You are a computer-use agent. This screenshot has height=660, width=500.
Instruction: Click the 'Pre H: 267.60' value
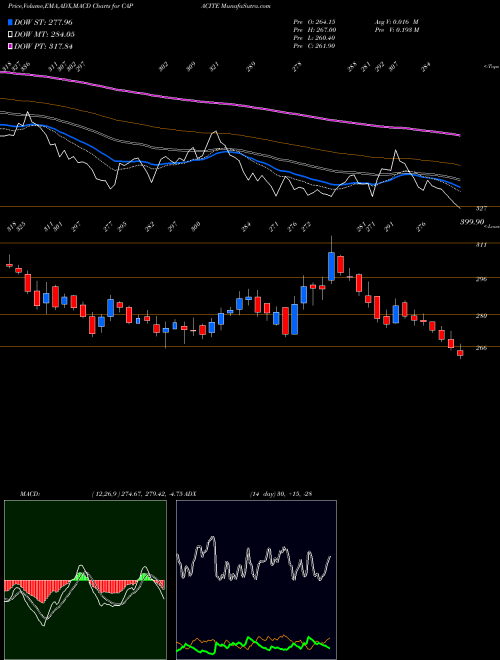pyautogui.click(x=314, y=30)
